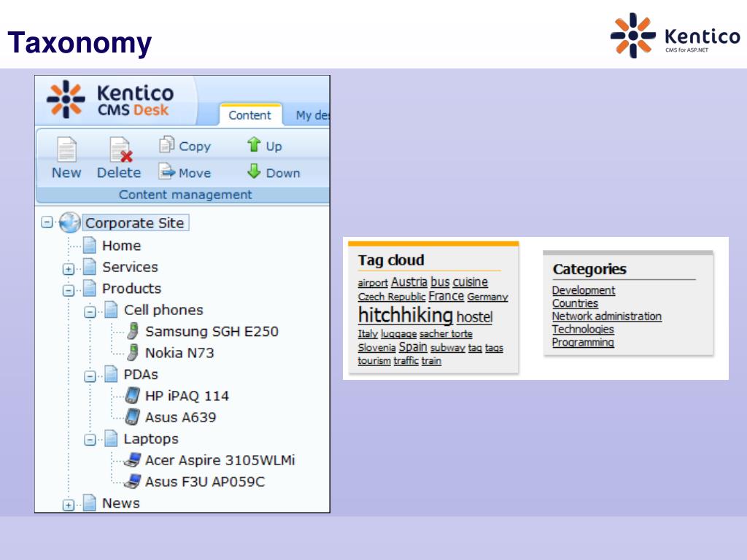Open the Slovenia tag link
Screen dimensions: 747x560
[x=377, y=348]
